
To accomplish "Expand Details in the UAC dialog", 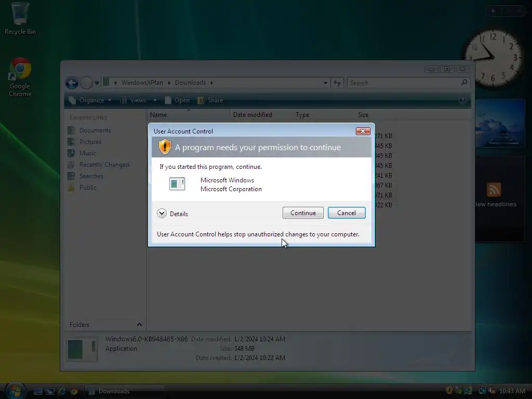I will pyautogui.click(x=172, y=214).
